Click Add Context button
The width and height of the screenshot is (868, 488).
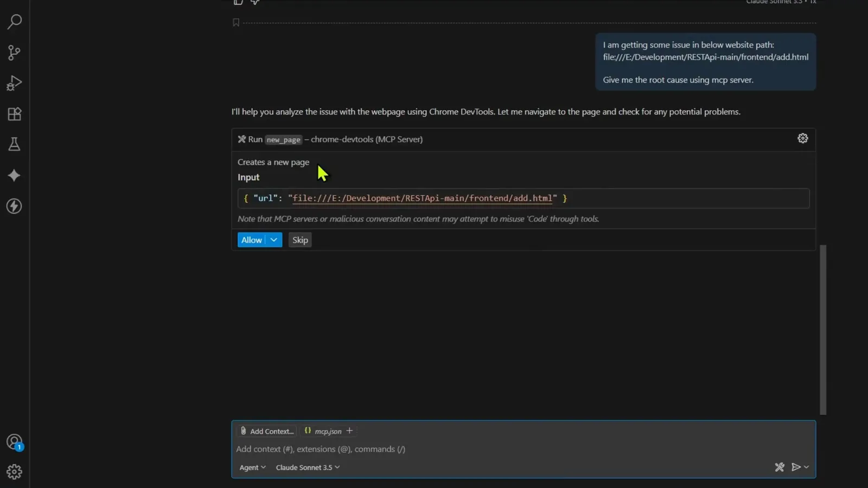click(x=267, y=431)
